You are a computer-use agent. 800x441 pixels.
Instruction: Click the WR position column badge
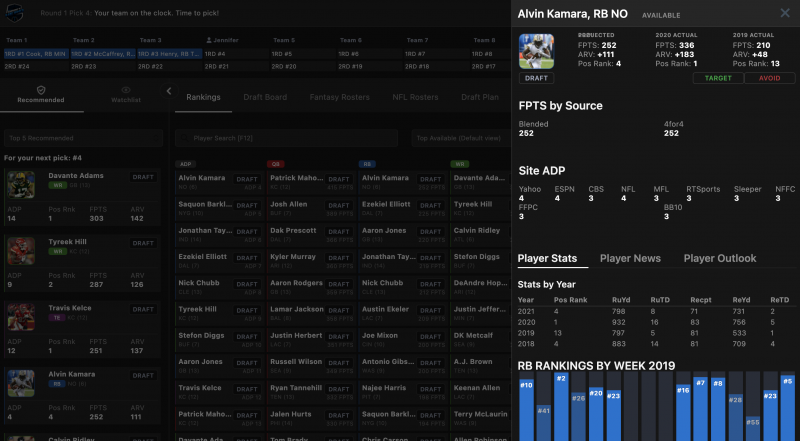459,164
